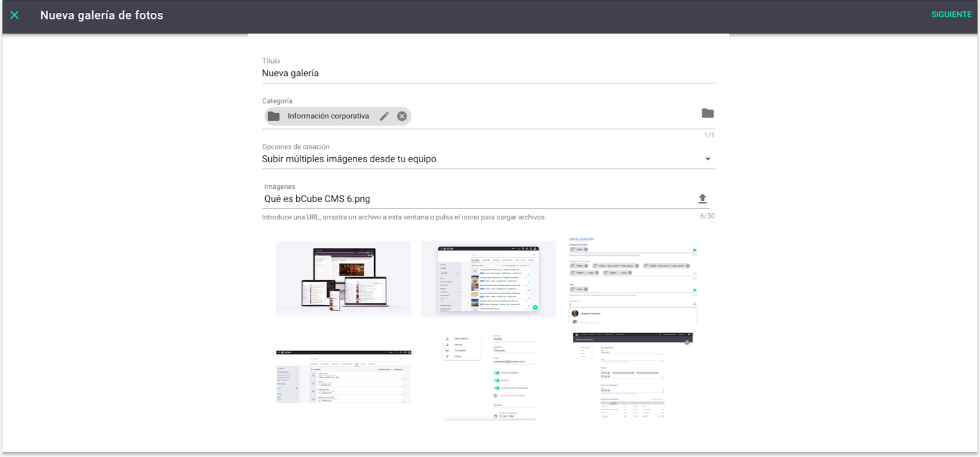This screenshot has width=980, height=457.
Task: Select the Catalogación form thumbnail
Action: click(633, 280)
